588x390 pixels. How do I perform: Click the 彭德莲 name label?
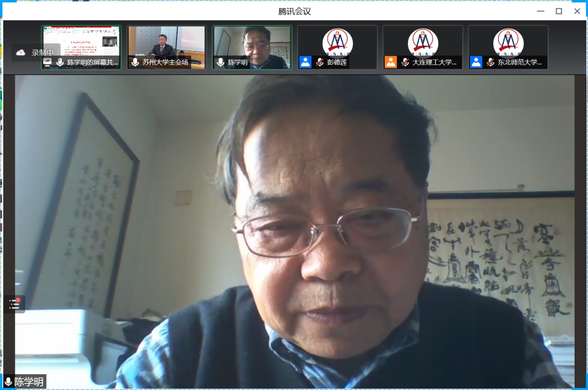click(x=337, y=62)
